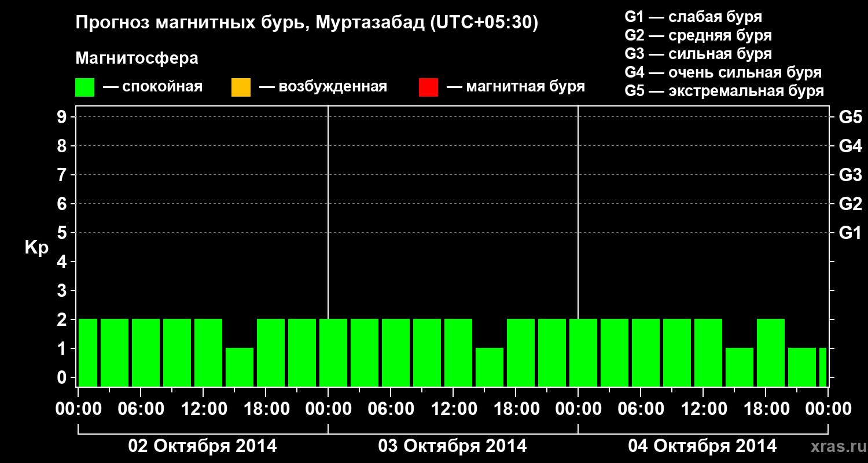
Task: Click the green 'спокойная' legend swatch
Action: [85, 87]
